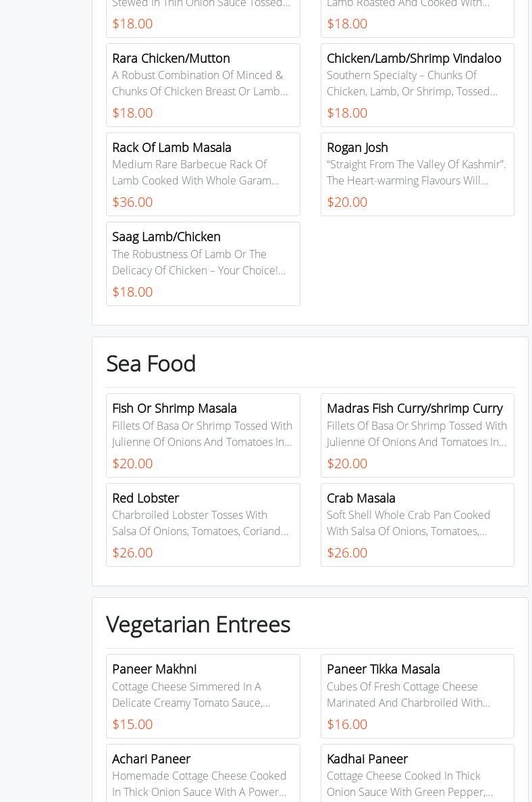Click the $16.00 Paneer Tikka Masala price

point(347,724)
